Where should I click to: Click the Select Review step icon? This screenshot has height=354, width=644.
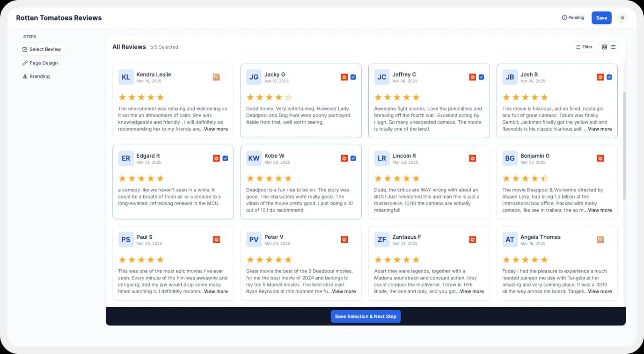coord(25,49)
